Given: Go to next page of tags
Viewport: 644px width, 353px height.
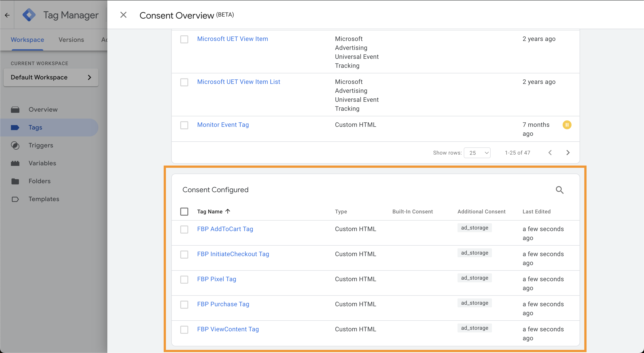Looking at the screenshot, I should click(568, 153).
